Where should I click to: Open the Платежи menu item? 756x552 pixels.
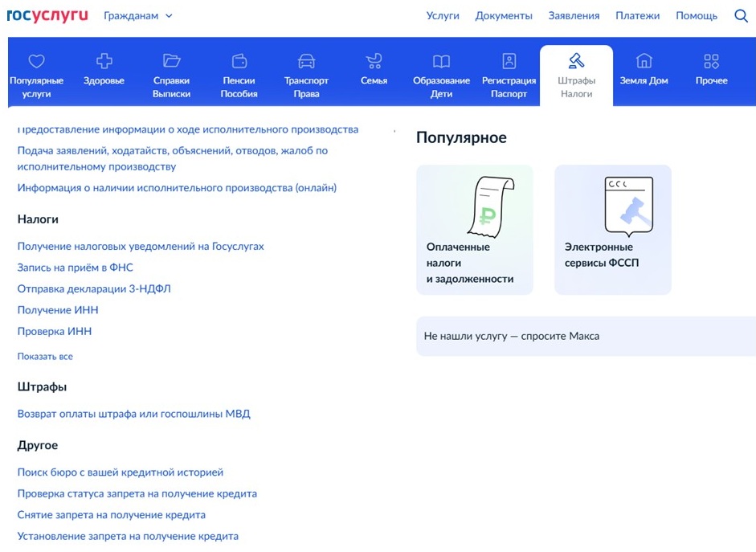coord(637,16)
